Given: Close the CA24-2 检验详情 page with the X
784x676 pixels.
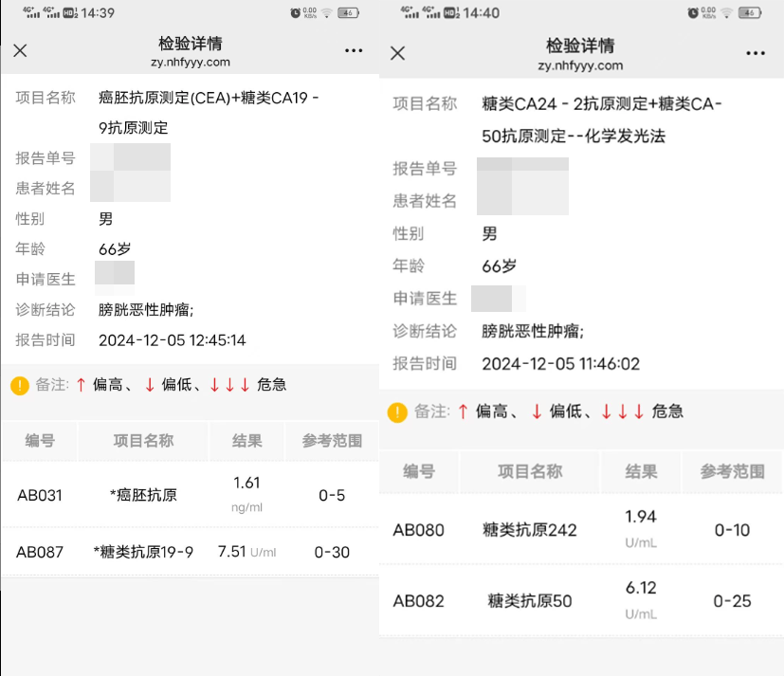Looking at the screenshot, I should (x=397, y=52).
